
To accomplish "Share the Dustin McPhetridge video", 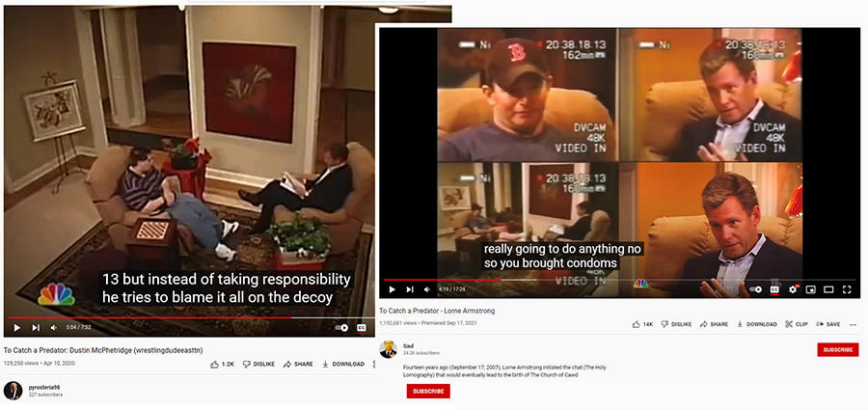I will pyautogui.click(x=298, y=364).
